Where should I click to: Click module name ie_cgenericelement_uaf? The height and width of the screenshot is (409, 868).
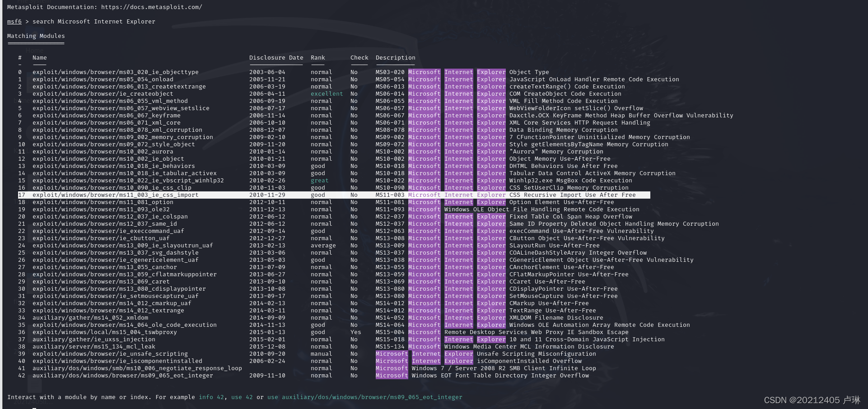tap(116, 260)
